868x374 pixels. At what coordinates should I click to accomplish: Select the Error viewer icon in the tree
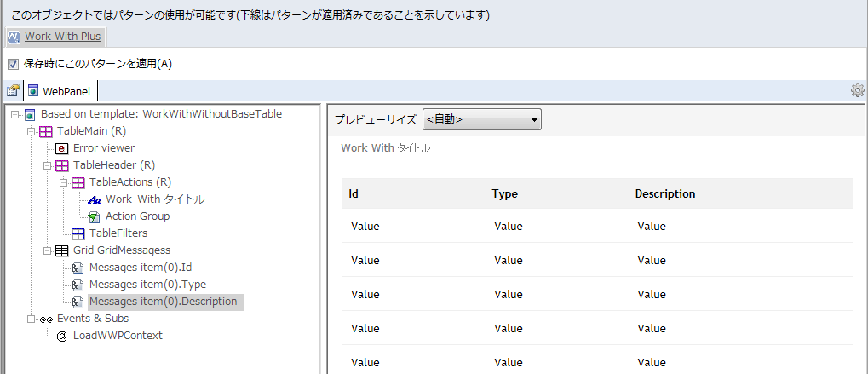click(61, 148)
